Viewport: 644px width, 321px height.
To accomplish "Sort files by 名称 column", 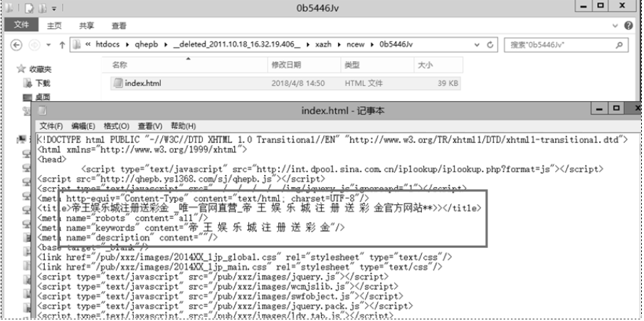I will (x=184, y=65).
